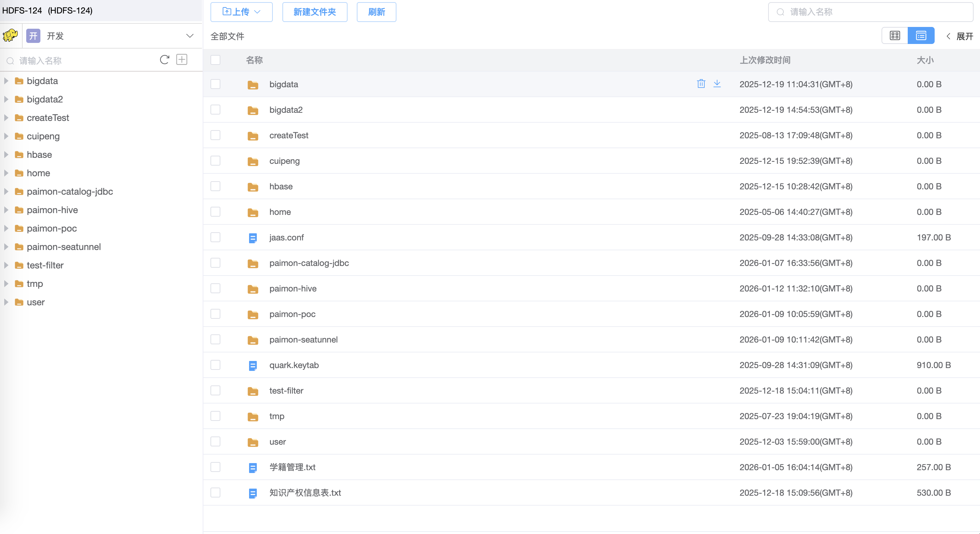Viewport: 980px width, 534px height.
Task: Open the 上传 button dropdown arrow
Action: point(257,12)
